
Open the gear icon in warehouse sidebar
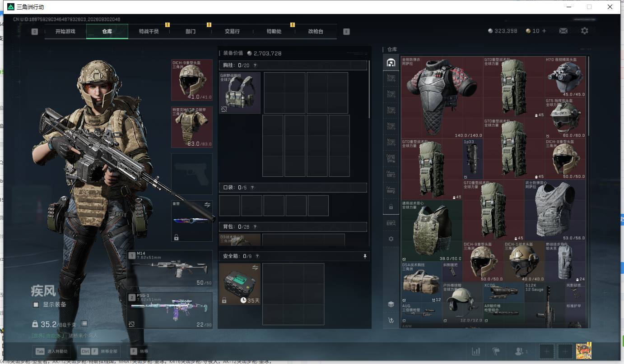pyautogui.click(x=391, y=239)
